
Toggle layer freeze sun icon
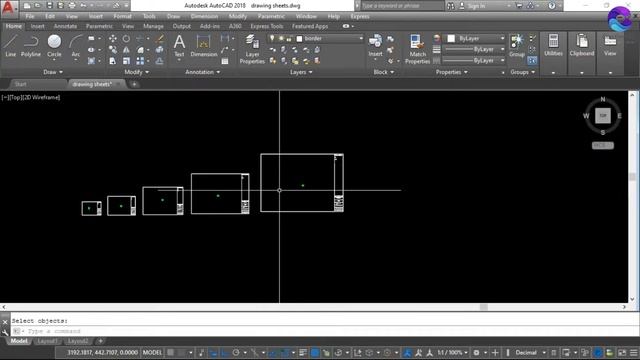pyautogui.click(x=281, y=38)
